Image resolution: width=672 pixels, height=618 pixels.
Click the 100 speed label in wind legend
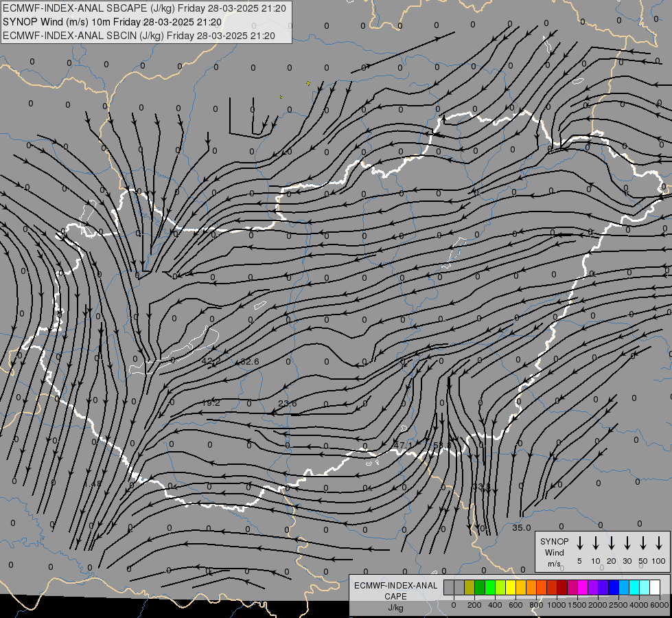(658, 561)
